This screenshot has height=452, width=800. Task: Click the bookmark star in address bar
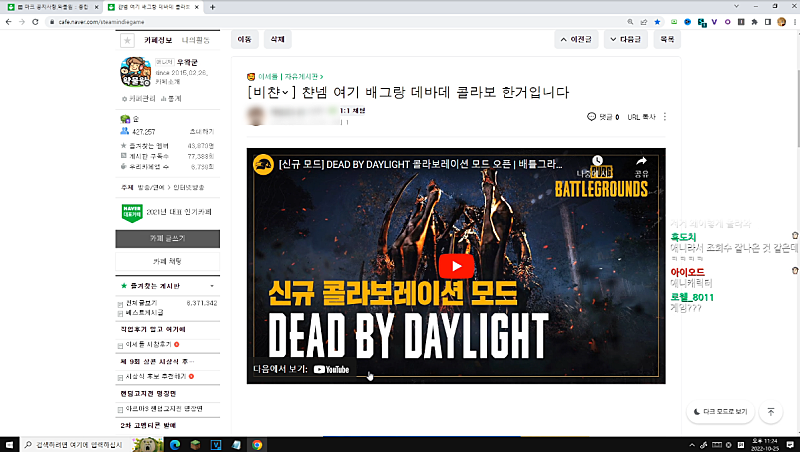656,21
